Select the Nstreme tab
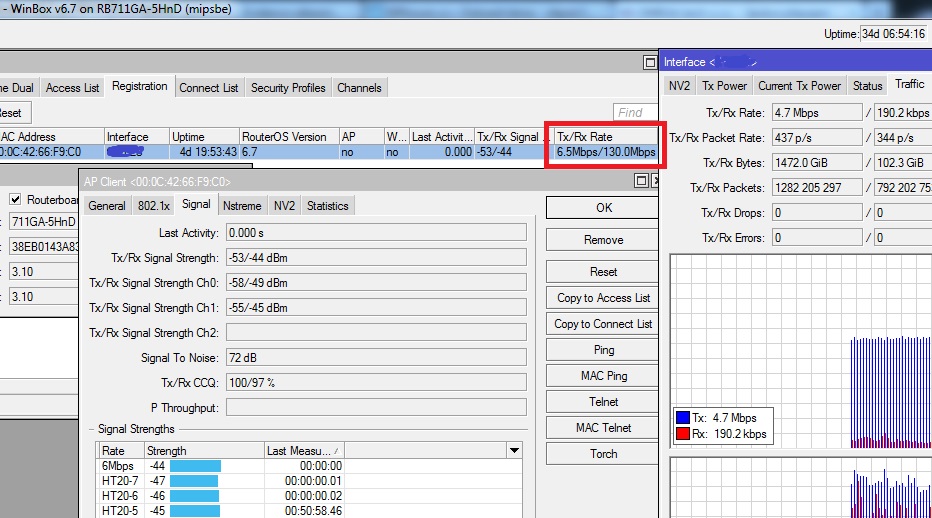Screen dimensions: 932x518 [242, 206]
